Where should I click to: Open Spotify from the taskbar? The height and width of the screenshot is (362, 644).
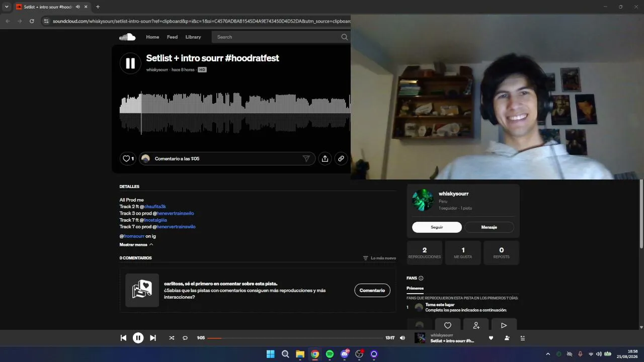[x=330, y=354]
